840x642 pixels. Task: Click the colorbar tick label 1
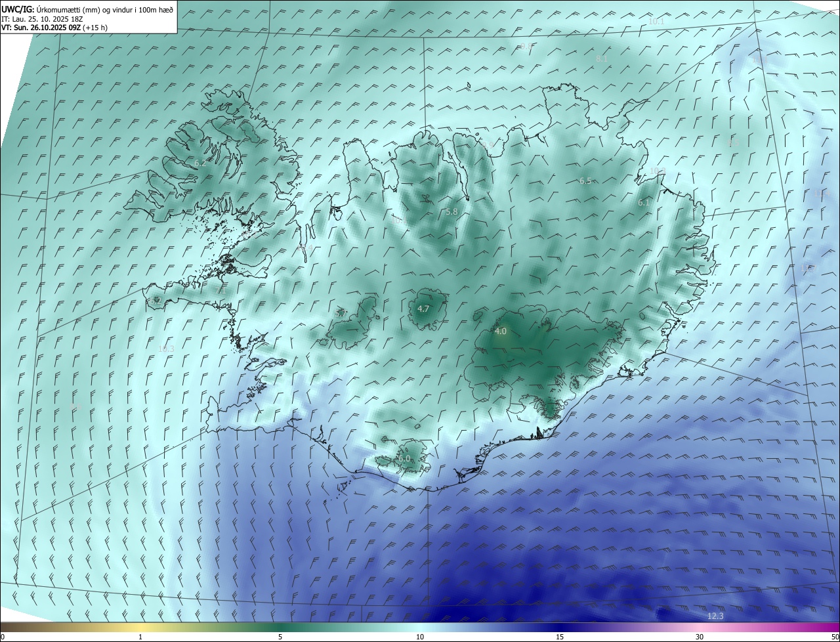click(x=140, y=637)
